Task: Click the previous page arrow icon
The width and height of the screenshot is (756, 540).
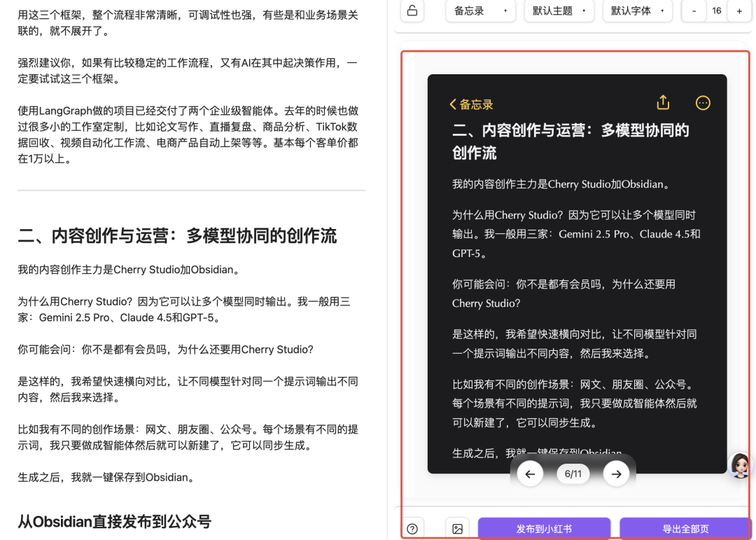Action: click(x=530, y=473)
